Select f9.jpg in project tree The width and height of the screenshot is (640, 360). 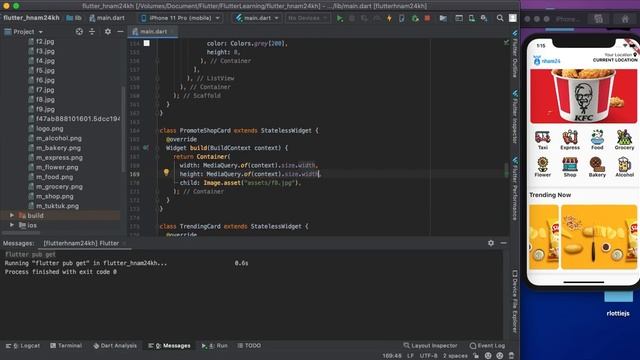coord(45,109)
